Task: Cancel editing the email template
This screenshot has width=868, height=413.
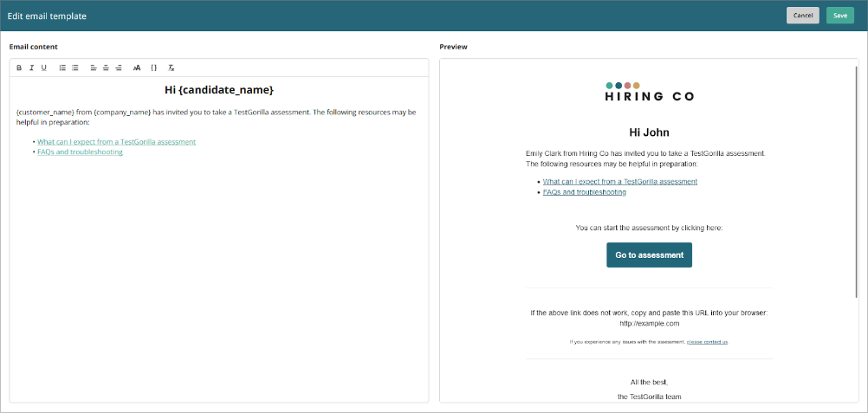Action: (803, 16)
